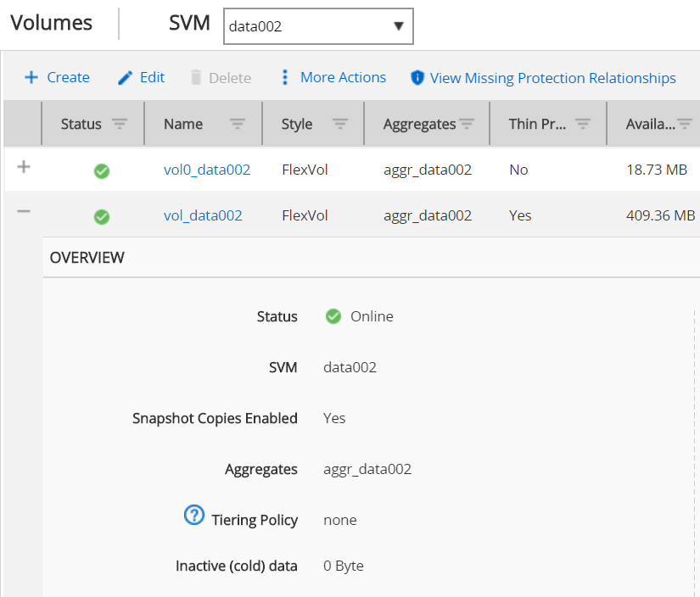Viewport: 700px width, 597px height.
Task: Click the Online status check icon
Action: coord(333,316)
